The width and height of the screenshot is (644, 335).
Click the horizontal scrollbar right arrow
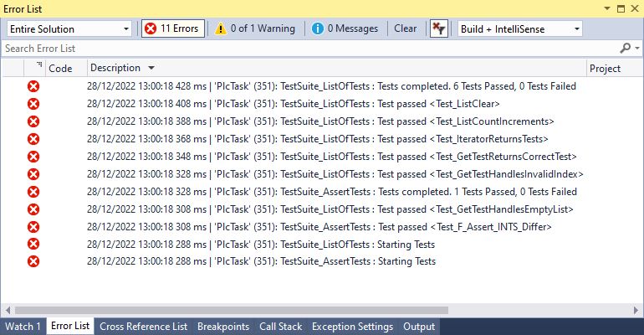coord(636,310)
